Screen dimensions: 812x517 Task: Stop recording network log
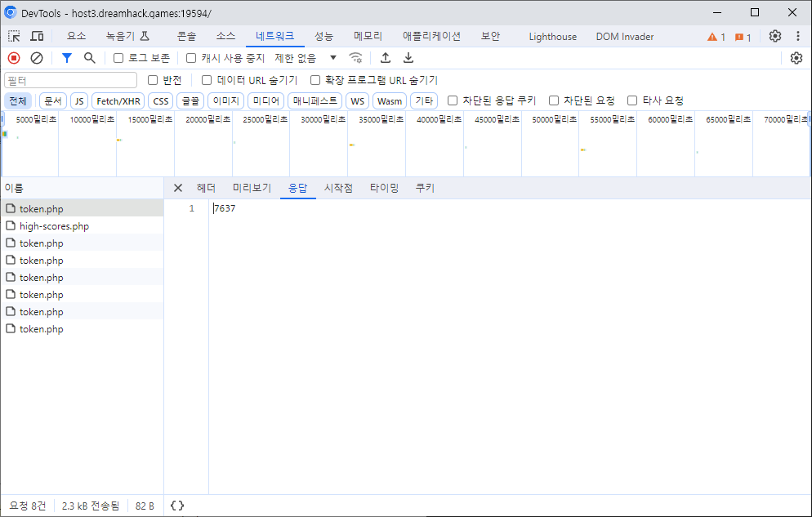coord(14,58)
